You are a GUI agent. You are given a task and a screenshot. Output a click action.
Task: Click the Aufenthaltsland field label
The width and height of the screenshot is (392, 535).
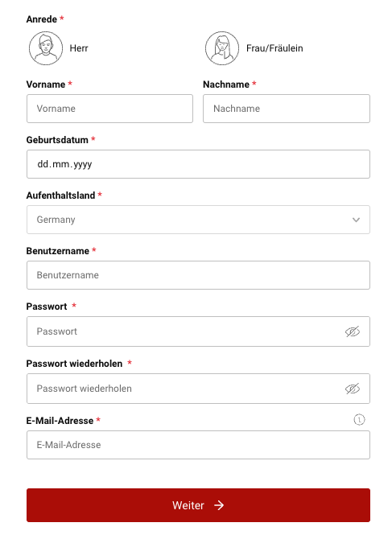pos(61,195)
